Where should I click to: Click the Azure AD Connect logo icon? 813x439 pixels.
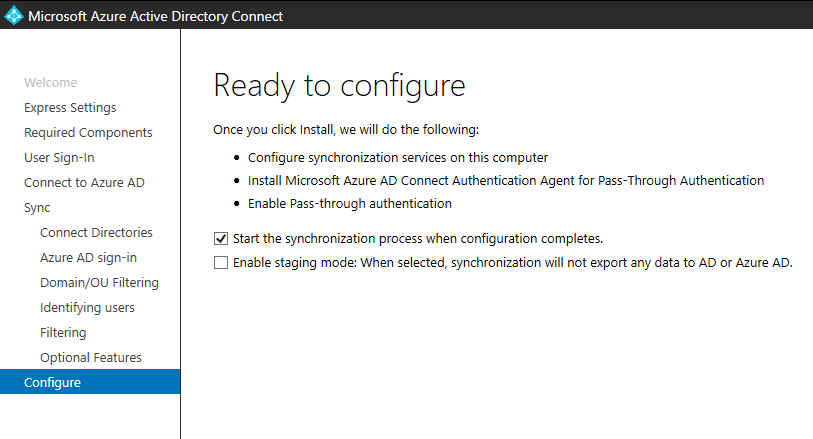[x=14, y=15]
